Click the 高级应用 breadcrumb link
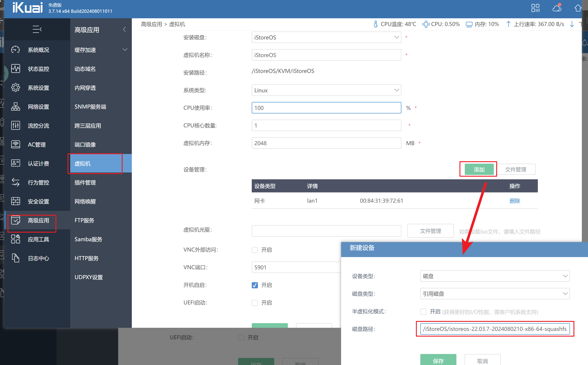Viewport: 588px width, 365px height. 151,24
